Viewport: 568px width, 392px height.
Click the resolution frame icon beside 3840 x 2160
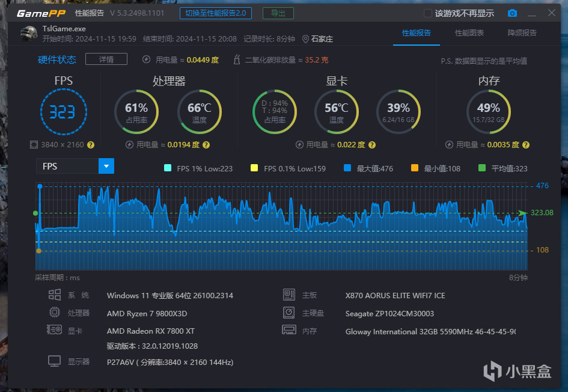click(x=34, y=145)
